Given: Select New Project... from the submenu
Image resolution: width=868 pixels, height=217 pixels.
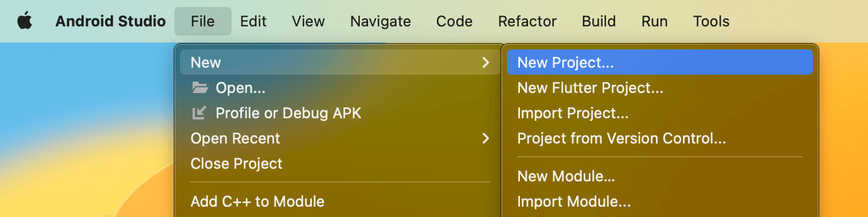Looking at the screenshot, I should pyautogui.click(x=660, y=62).
